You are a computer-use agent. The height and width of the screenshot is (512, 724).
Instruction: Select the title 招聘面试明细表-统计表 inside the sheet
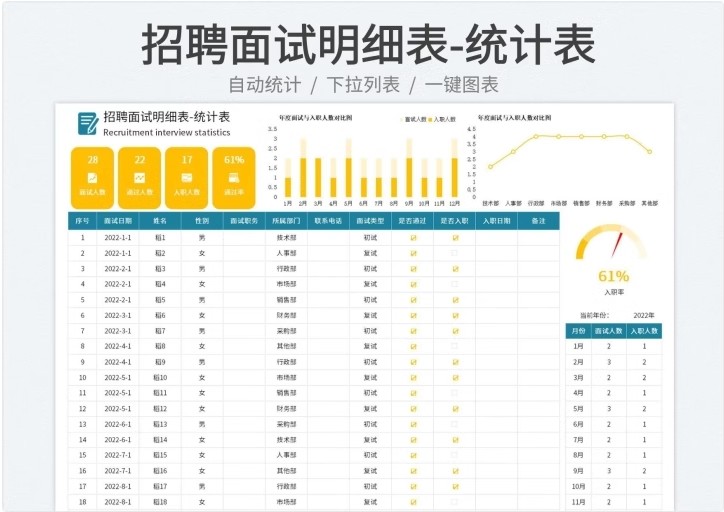point(167,117)
